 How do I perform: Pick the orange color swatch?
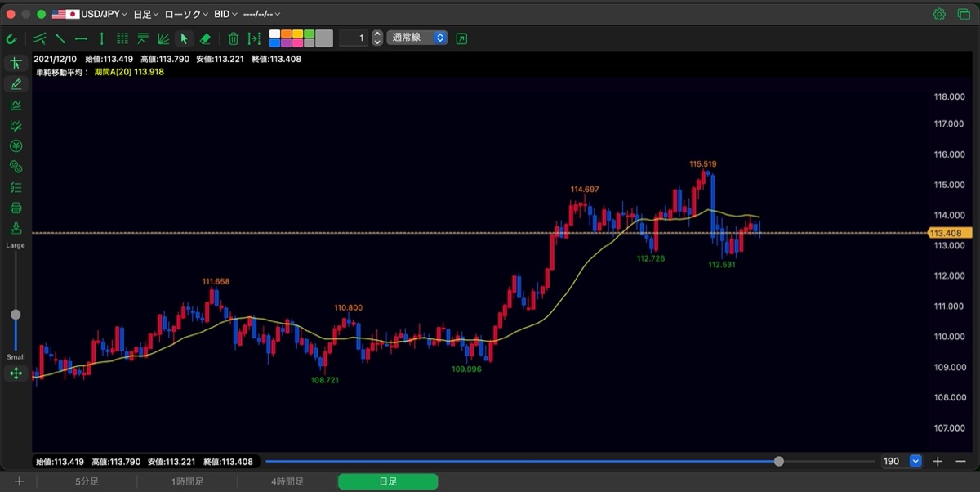tap(286, 34)
